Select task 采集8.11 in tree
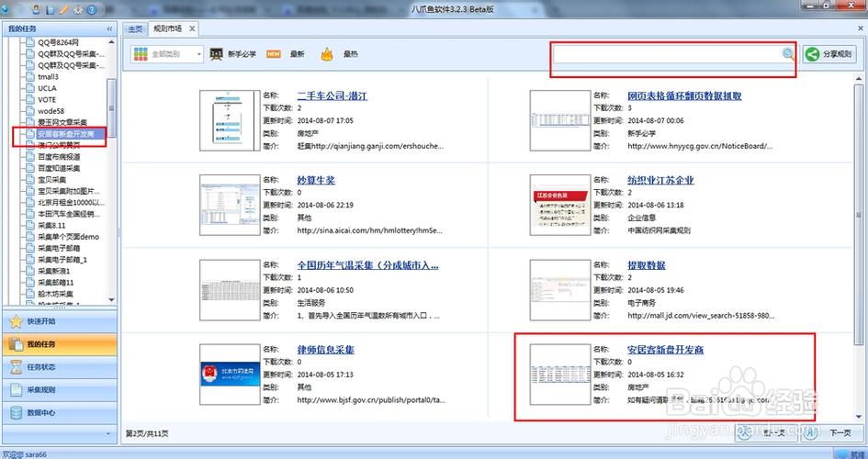The height and width of the screenshot is (459, 868). [51, 225]
